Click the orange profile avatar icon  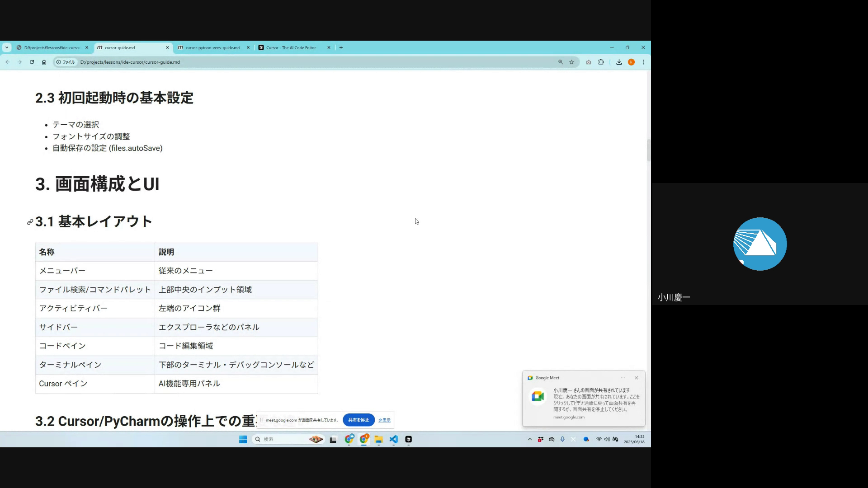pos(631,62)
